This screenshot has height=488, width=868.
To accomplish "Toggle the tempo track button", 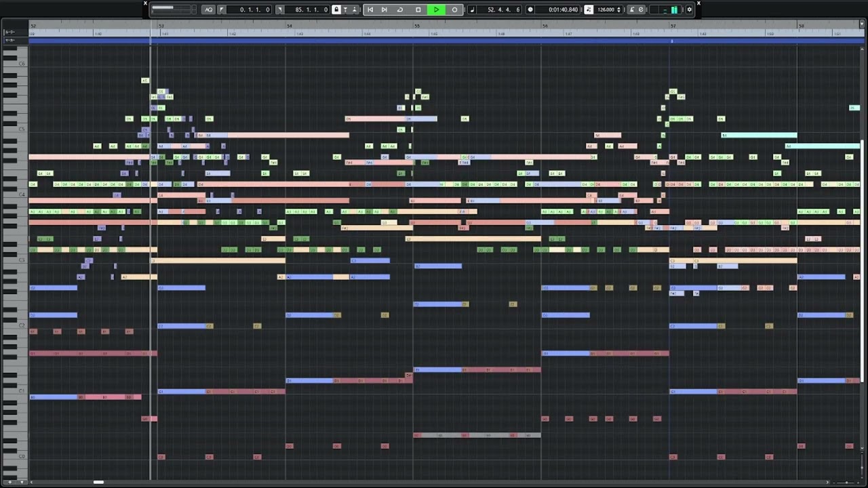I will (x=589, y=9).
